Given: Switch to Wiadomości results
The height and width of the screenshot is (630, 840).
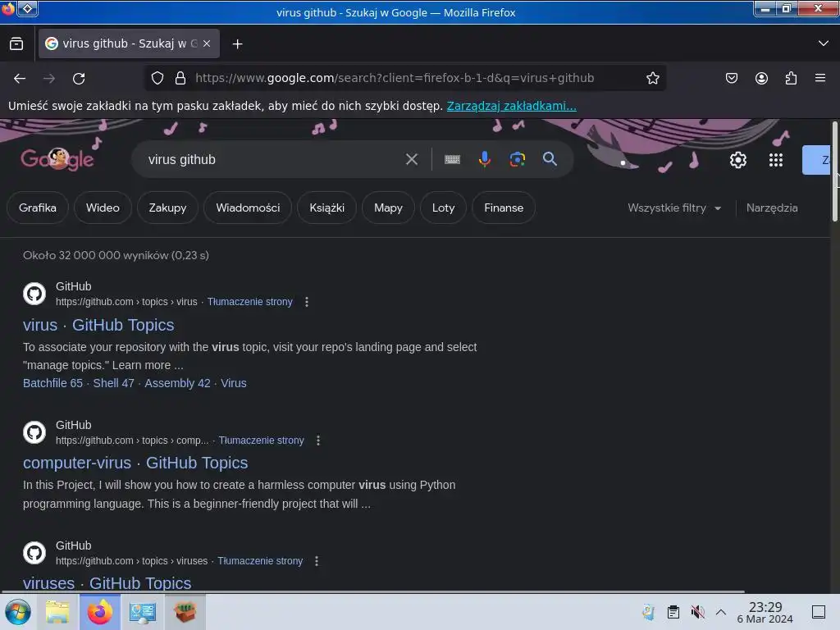Looking at the screenshot, I should tap(248, 208).
